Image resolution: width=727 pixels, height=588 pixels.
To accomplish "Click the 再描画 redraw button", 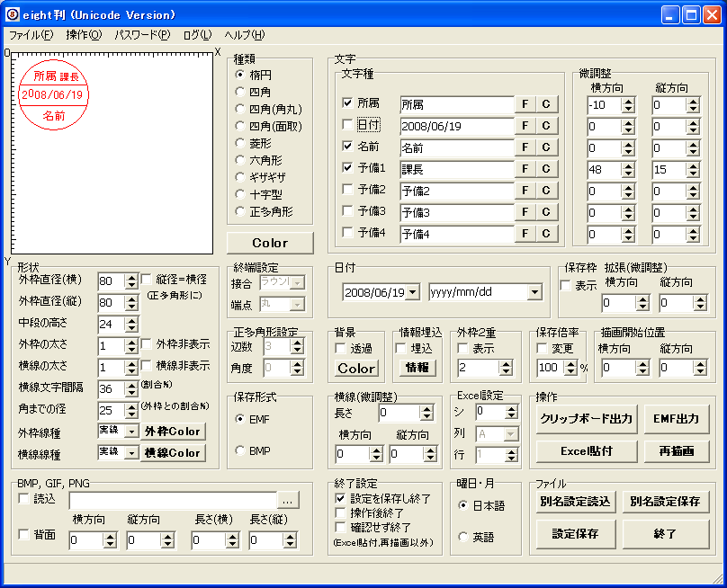I will click(x=676, y=451).
